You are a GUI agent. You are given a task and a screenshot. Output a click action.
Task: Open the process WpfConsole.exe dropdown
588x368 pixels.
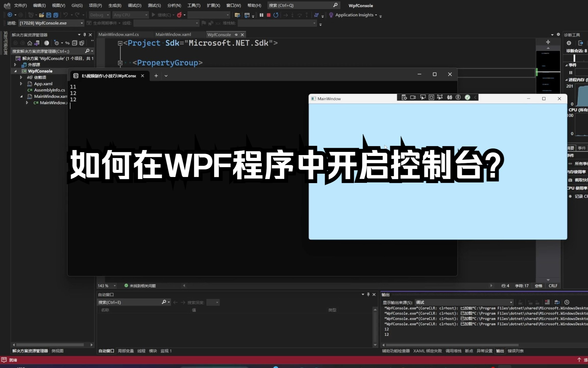pos(51,23)
